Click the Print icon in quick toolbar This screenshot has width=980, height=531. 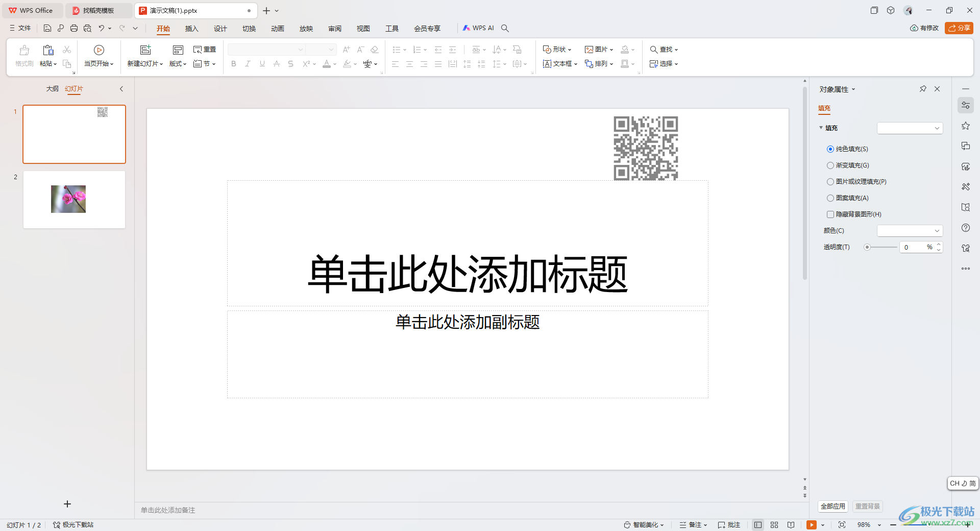point(74,28)
